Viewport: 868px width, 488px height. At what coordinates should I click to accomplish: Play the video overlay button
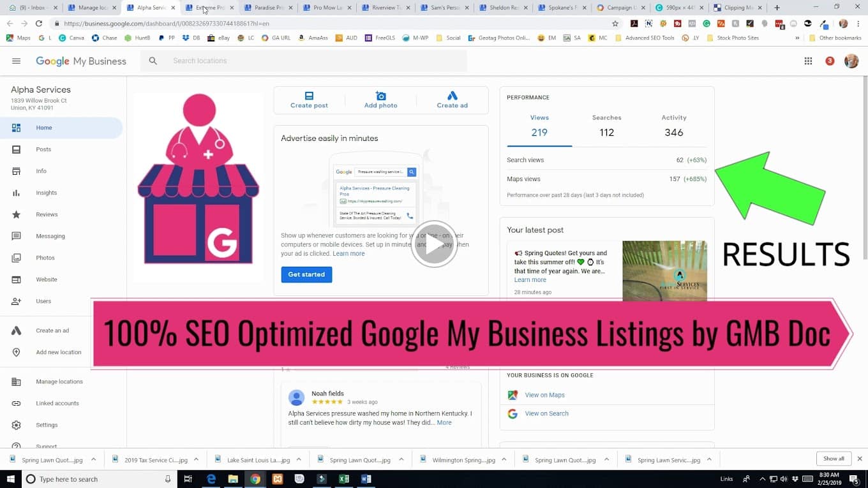pos(434,244)
